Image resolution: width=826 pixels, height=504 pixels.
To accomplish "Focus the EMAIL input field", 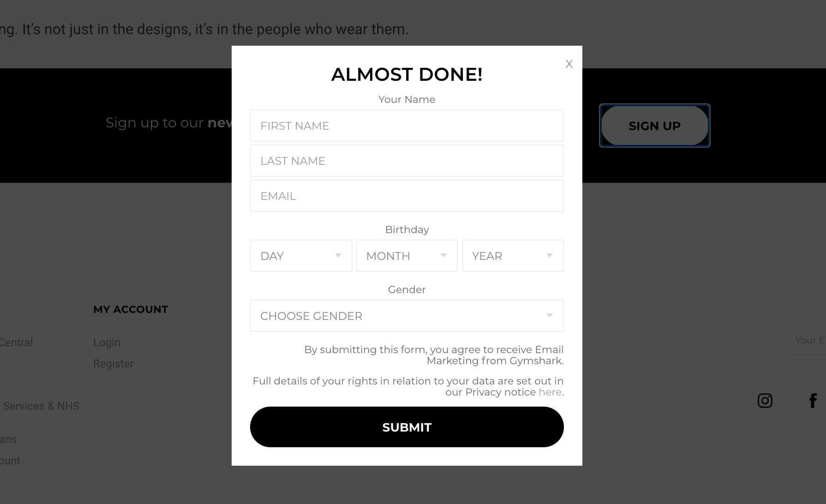I will (407, 195).
